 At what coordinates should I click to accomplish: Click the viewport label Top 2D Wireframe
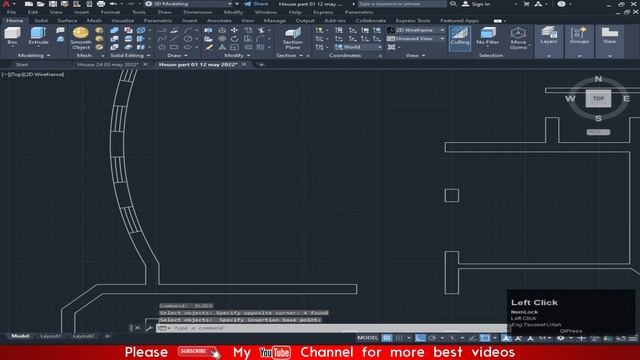(33, 74)
